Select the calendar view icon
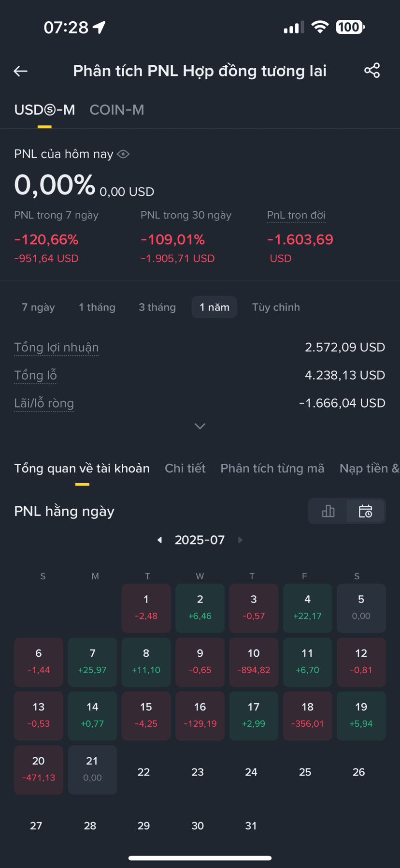The height and width of the screenshot is (868, 400). coord(366,511)
